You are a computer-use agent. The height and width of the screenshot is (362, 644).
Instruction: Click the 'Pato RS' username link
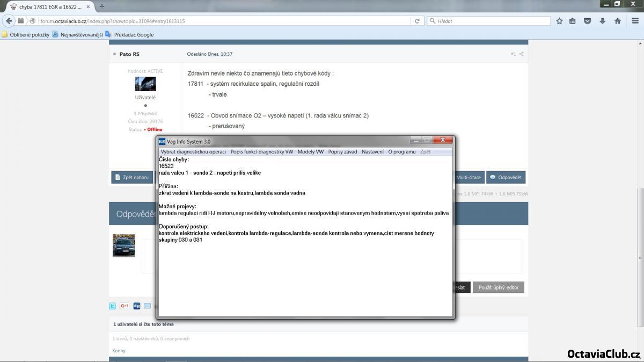point(129,54)
